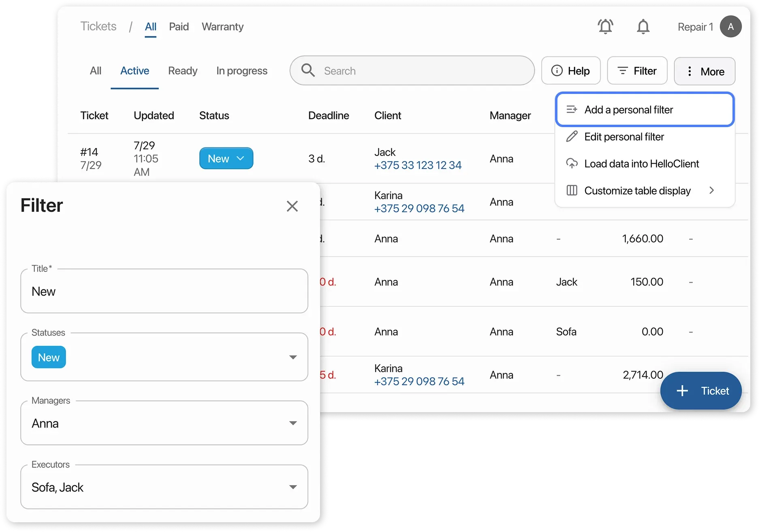Viewport: 760px width, 532px height.
Task: Call Jack via phone link +375 33 123 12 34
Action: click(x=418, y=165)
